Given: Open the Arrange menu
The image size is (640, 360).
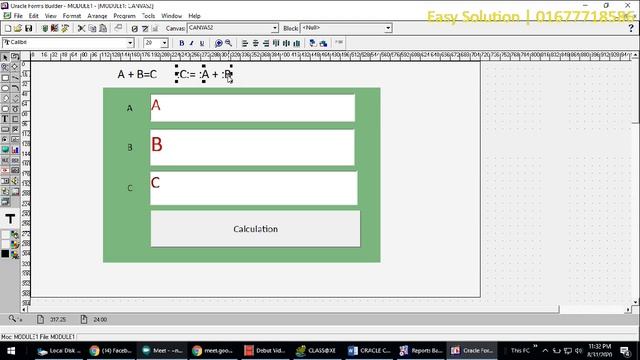Looking at the screenshot, I should point(97,16).
